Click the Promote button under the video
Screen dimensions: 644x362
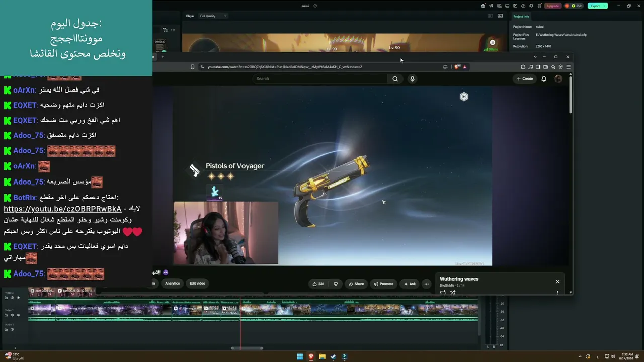tap(384, 284)
